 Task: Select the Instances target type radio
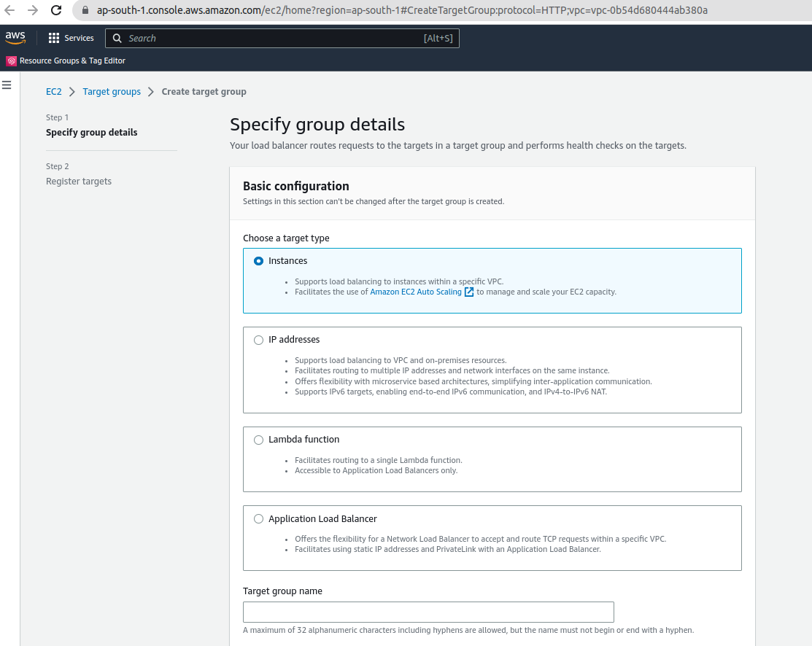pyautogui.click(x=258, y=262)
